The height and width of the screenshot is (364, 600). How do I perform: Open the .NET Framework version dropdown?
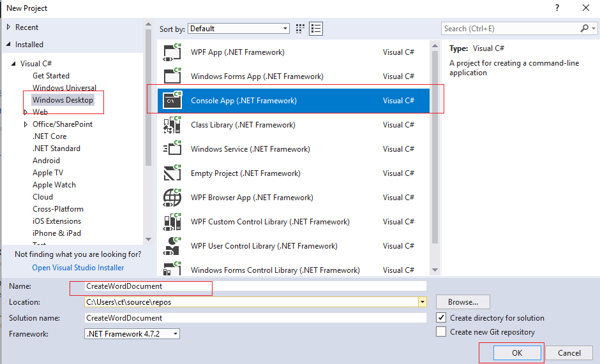click(x=132, y=334)
